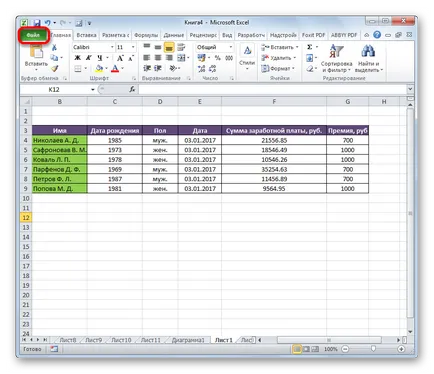Switch to Page Break Preview
Viewport: 434px width, 374px height.
pos(315,349)
